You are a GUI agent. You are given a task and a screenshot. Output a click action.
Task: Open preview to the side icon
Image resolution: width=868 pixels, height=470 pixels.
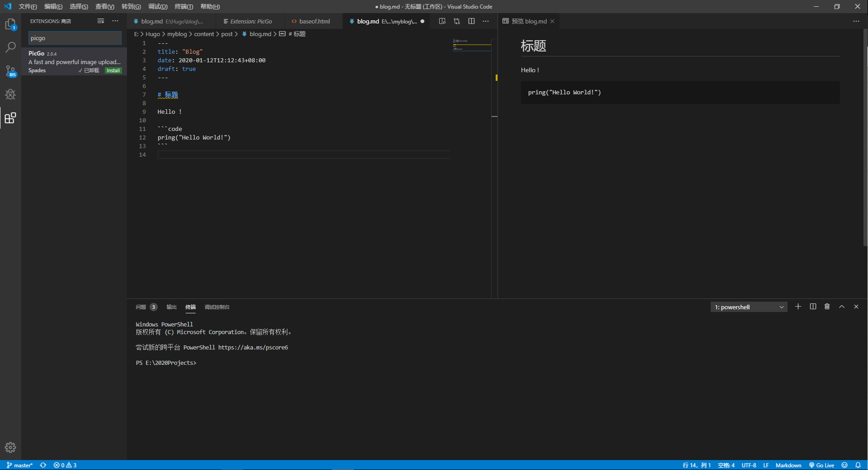[x=442, y=21]
